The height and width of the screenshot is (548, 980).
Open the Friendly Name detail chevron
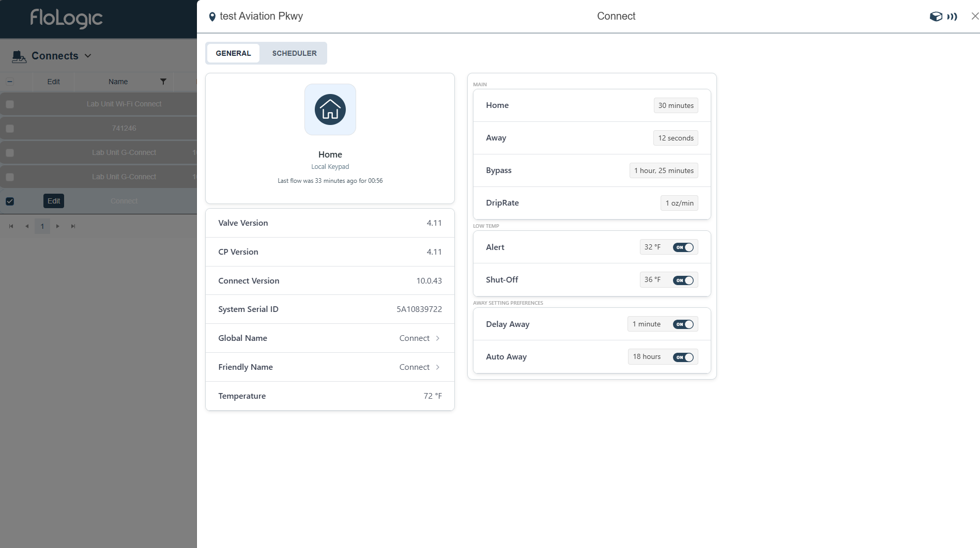pos(437,367)
